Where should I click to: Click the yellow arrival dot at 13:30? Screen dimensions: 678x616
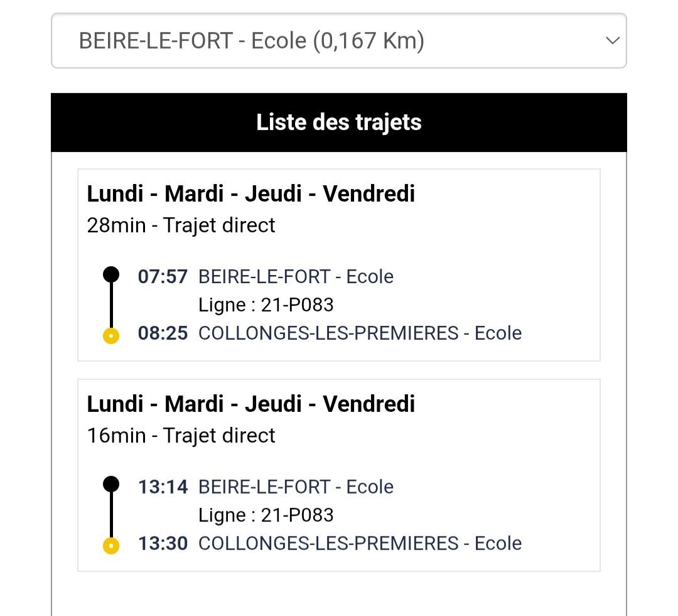point(111,546)
